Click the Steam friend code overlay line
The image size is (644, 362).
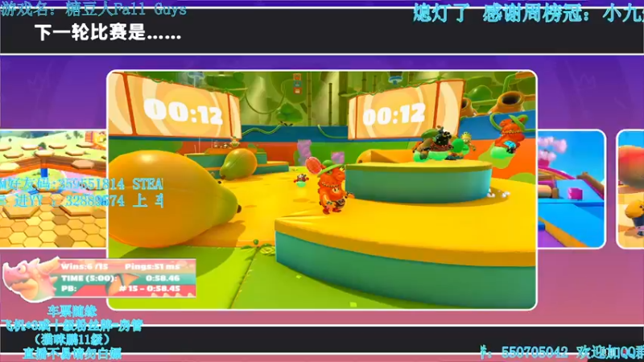[x=81, y=184]
